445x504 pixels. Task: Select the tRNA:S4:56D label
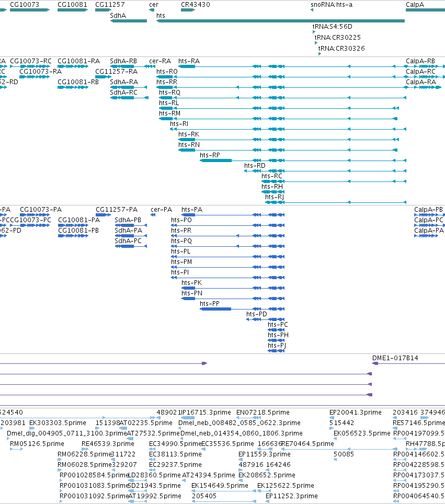[x=333, y=27]
